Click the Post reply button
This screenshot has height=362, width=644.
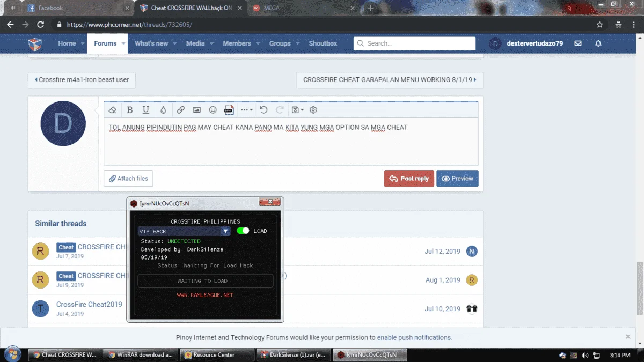point(409,179)
